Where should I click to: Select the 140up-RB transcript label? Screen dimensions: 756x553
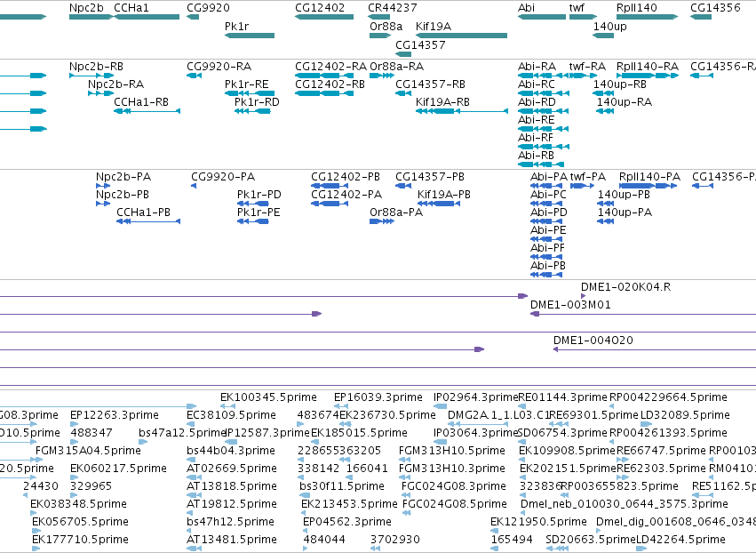click(619, 84)
